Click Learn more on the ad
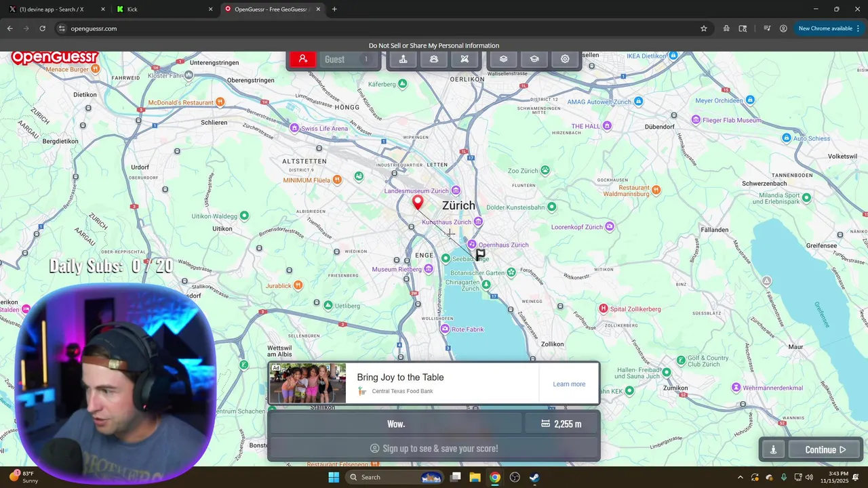 click(569, 384)
